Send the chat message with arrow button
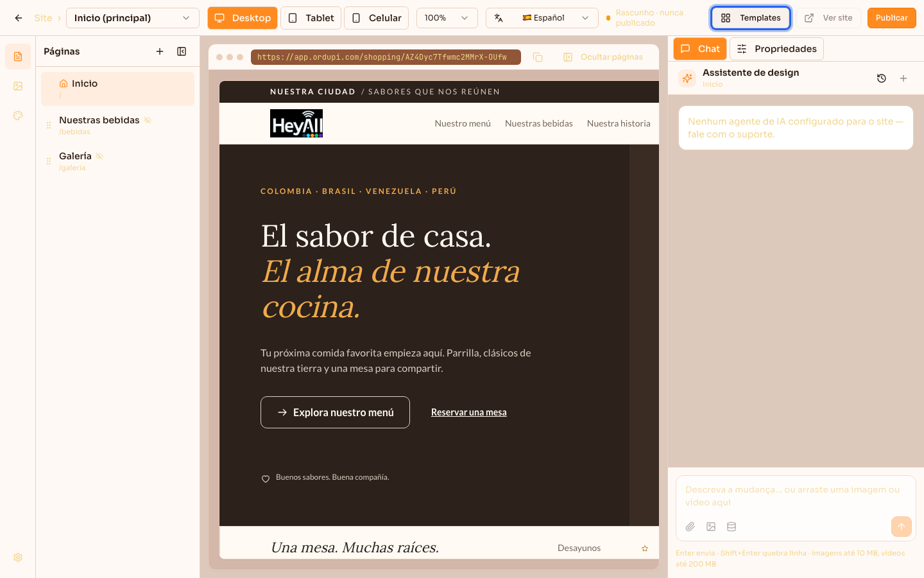 click(902, 527)
